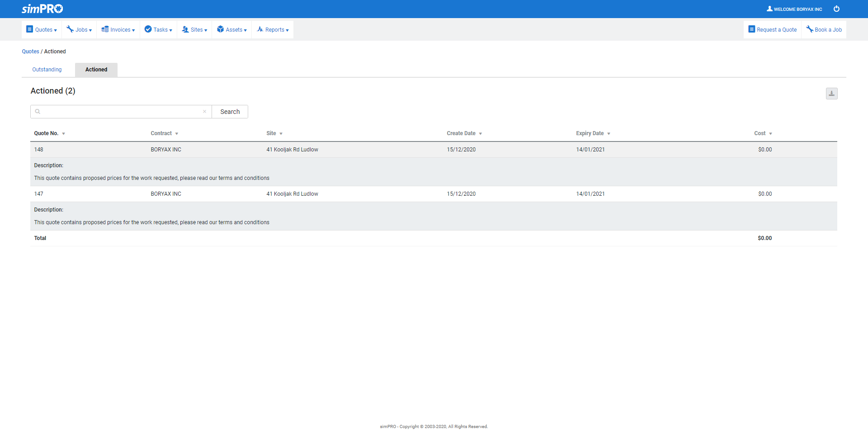The image size is (868, 438).
Task: Expand the Reports menu
Action: click(x=273, y=30)
